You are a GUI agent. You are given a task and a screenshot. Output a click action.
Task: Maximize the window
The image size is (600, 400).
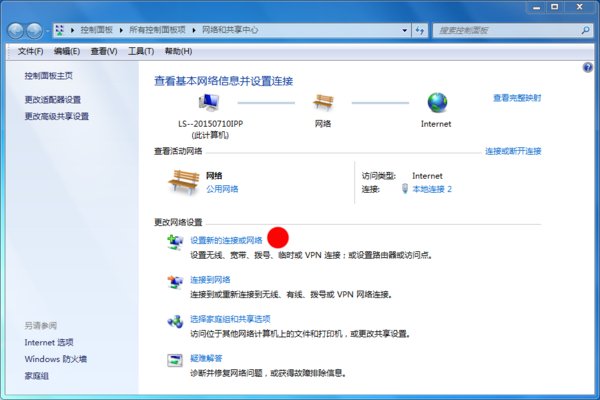[554, 7]
